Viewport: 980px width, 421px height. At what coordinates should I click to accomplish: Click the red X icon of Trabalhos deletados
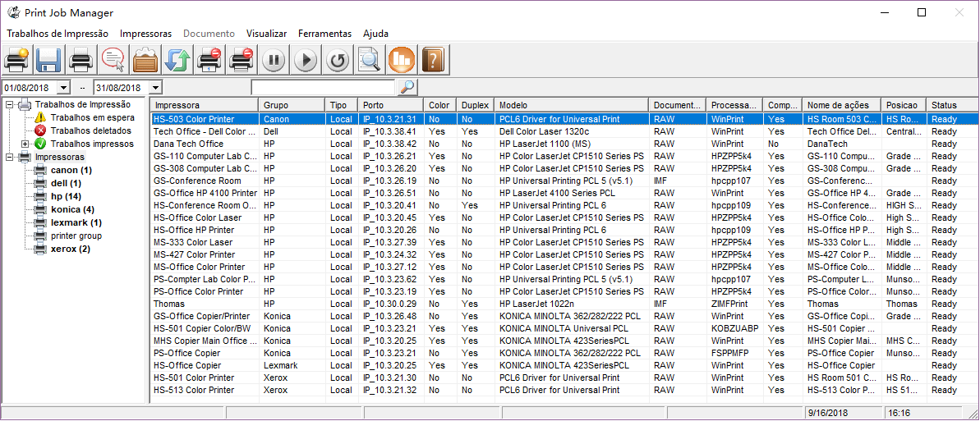(x=40, y=130)
